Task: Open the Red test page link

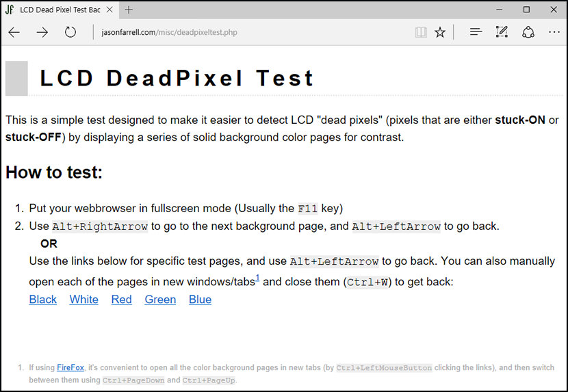Action: 121,299
